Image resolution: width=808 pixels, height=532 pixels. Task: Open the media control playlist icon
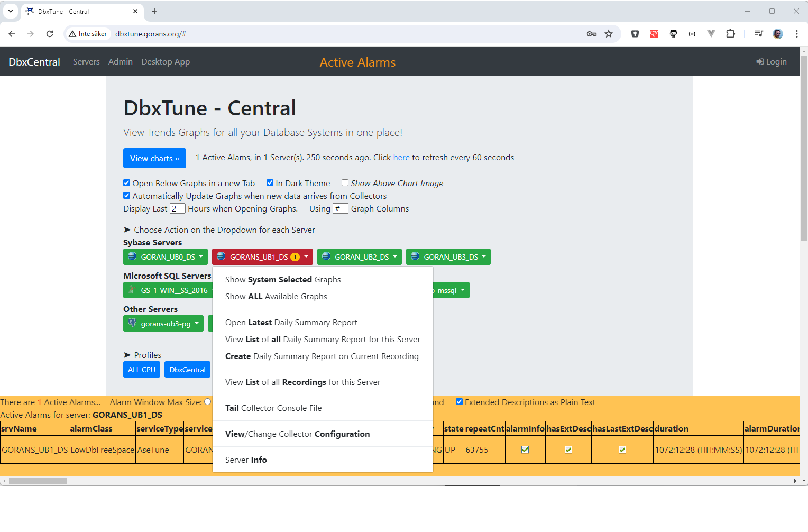(759, 34)
